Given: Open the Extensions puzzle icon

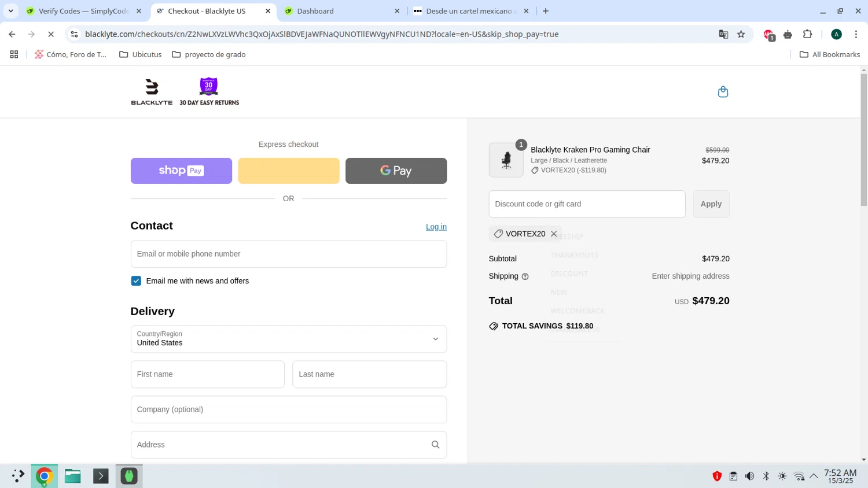Looking at the screenshot, I should coord(807,34).
